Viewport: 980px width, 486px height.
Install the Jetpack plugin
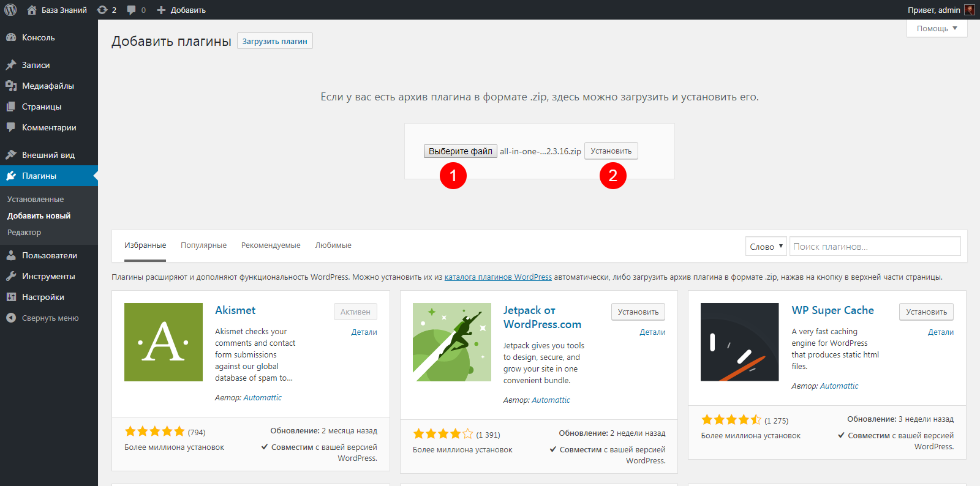point(638,312)
